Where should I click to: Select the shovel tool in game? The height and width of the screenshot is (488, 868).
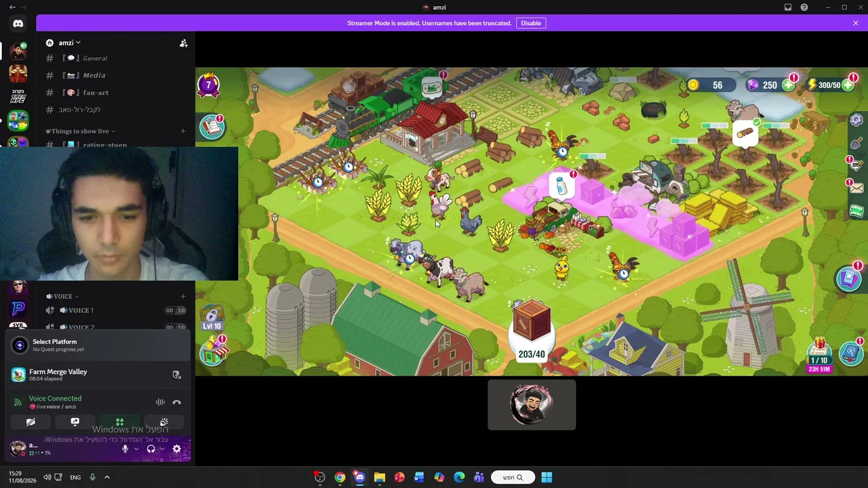coord(856,142)
